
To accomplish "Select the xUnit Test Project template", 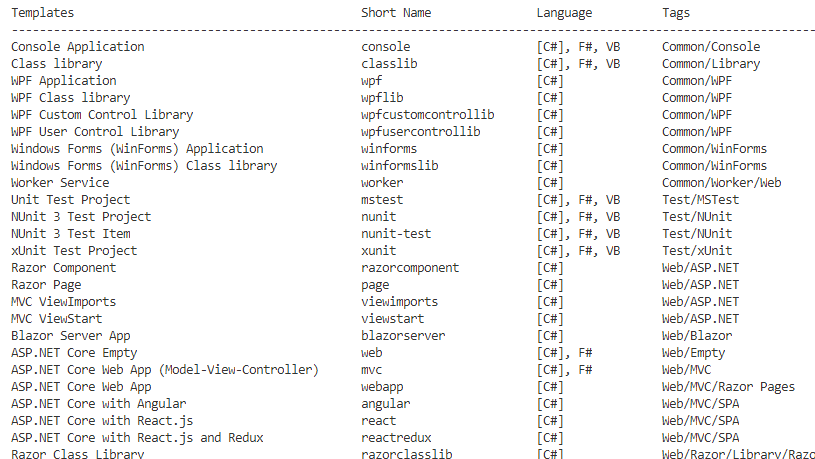I will click(74, 251).
